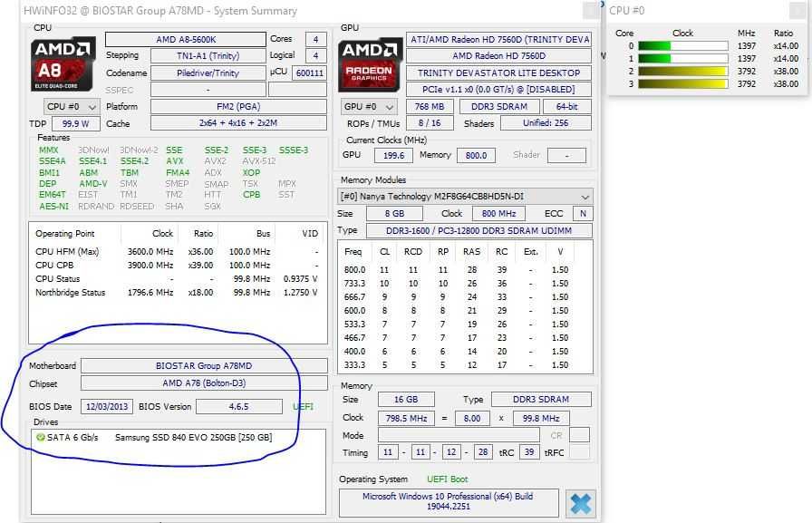Click the µCU 600111 field
Image resolution: width=812 pixels, height=523 pixels.
(310, 73)
